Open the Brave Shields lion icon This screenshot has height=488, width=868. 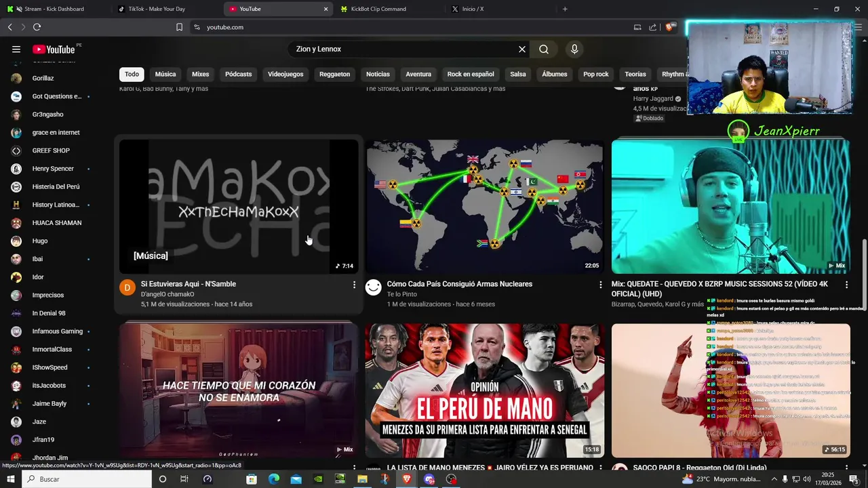point(670,27)
